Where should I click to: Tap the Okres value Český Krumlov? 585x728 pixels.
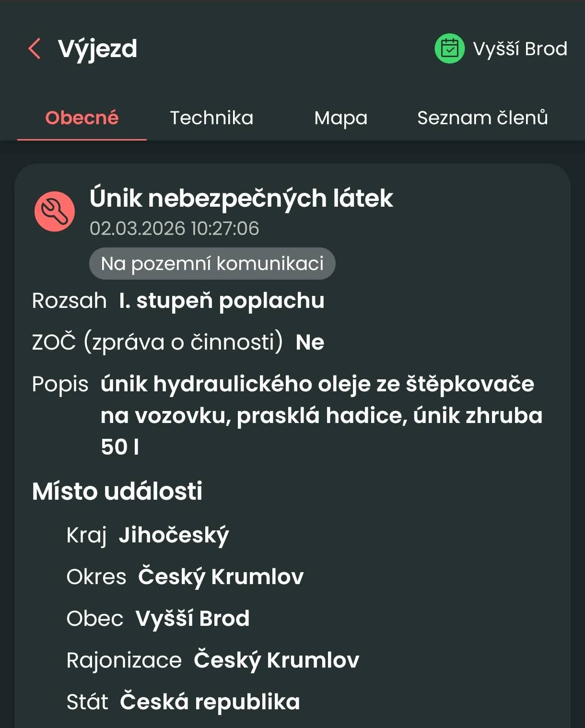221,576
